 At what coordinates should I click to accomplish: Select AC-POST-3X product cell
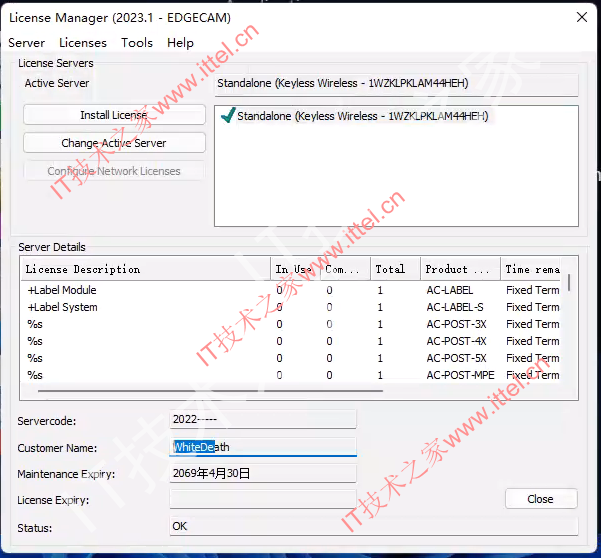coord(456,324)
